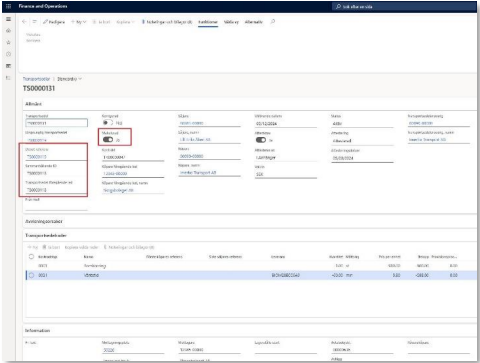Image resolution: width=480 pixels, height=363 pixels.
Task: Click the Köpare namn Transport AB link
Action: [x=198, y=173]
